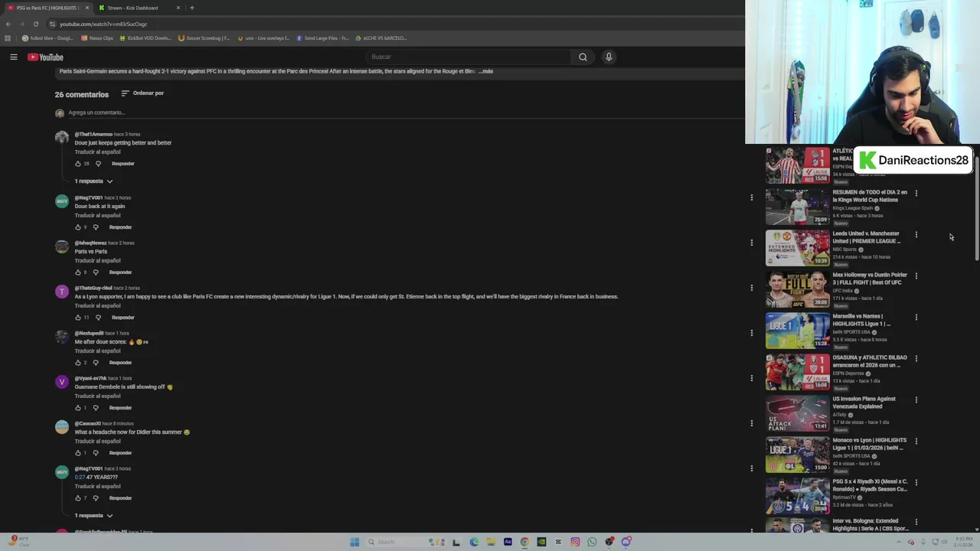This screenshot has width=980, height=551.
Task: Expand the description with "...más"
Action: point(485,71)
